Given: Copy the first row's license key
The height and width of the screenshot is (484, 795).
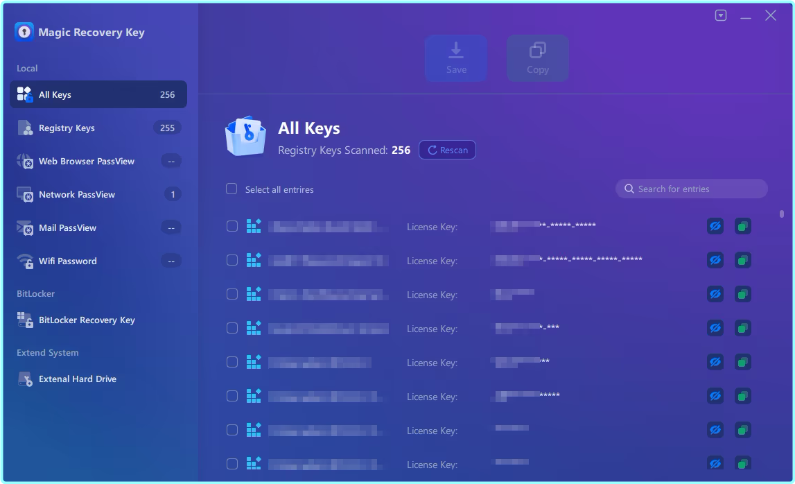Looking at the screenshot, I should click(x=743, y=226).
